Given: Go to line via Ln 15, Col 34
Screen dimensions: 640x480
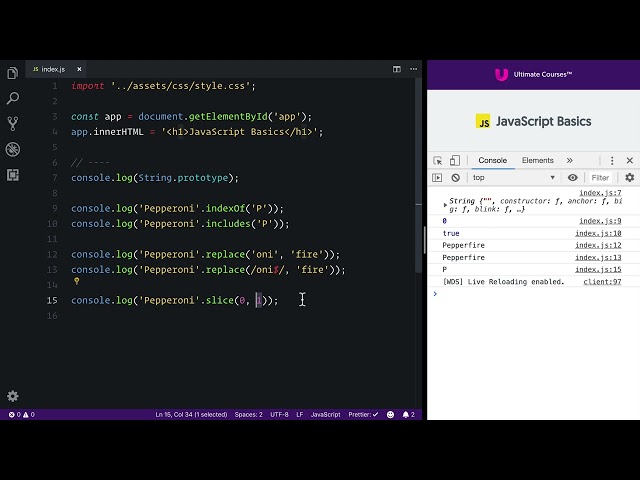Looking at the screenshot, I should point(191,414).
